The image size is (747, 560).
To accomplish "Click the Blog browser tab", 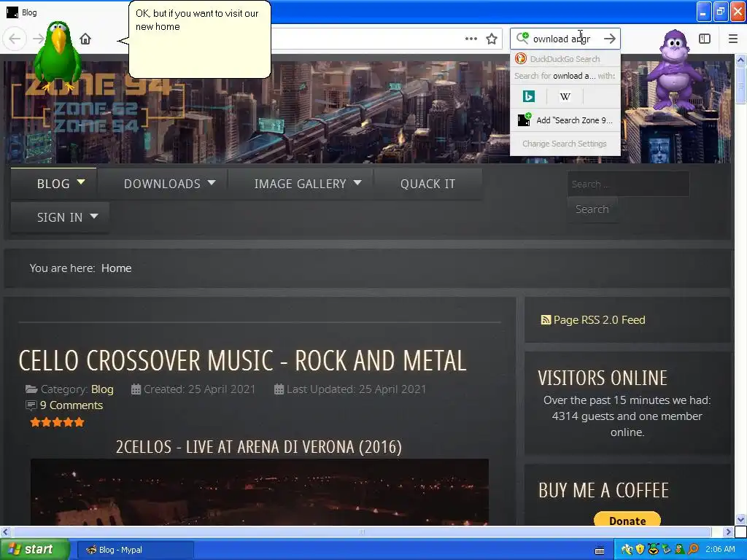I will coord(22,12).
